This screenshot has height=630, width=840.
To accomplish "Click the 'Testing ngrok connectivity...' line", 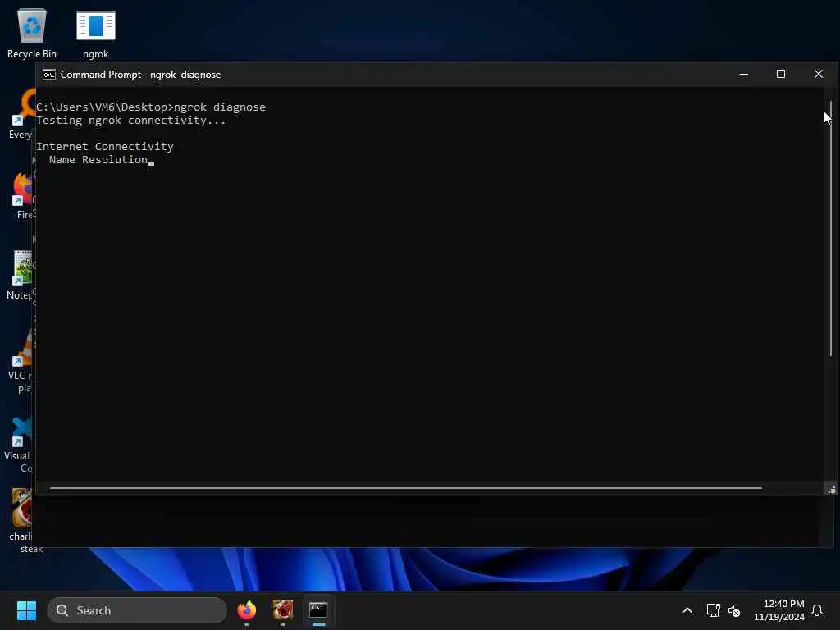I will point(130,121).
